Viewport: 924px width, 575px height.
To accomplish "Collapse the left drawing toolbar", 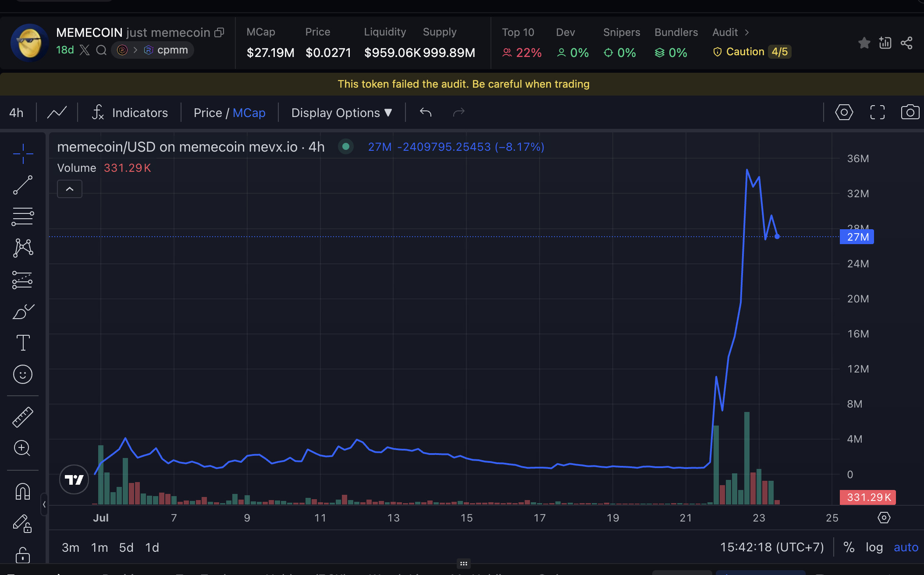I will (44, 504).
